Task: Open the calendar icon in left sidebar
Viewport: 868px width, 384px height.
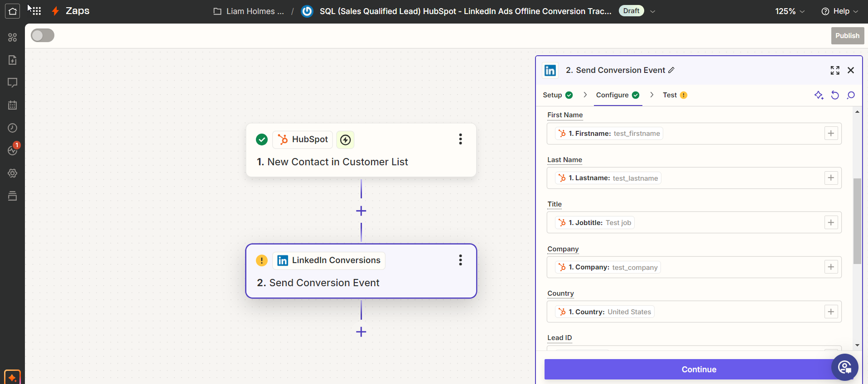Action: [x=12, y=105]
